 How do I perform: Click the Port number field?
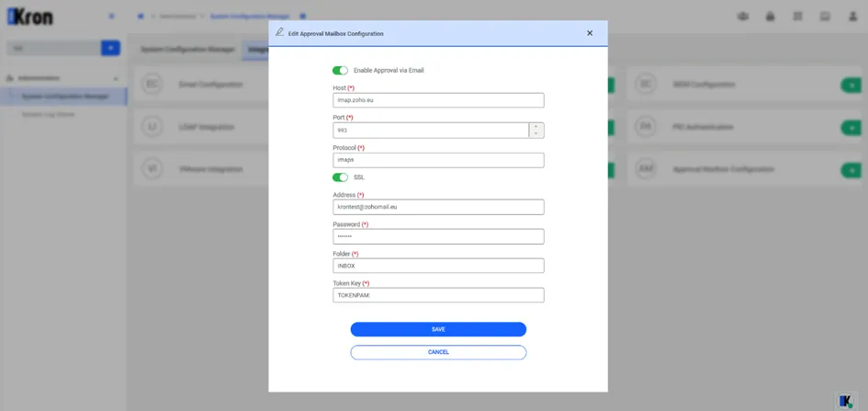(x=431, y=131)
